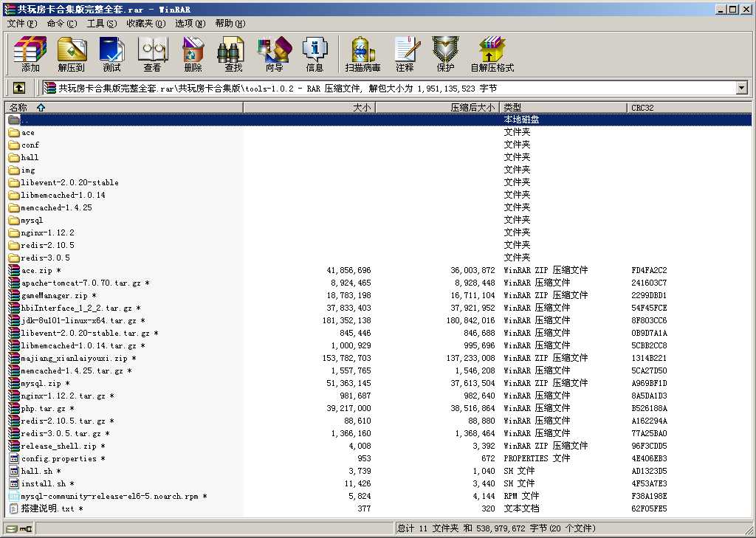756x538 pixels.
Task: Expand the address bar path dropdown
Action: (741, 88)
